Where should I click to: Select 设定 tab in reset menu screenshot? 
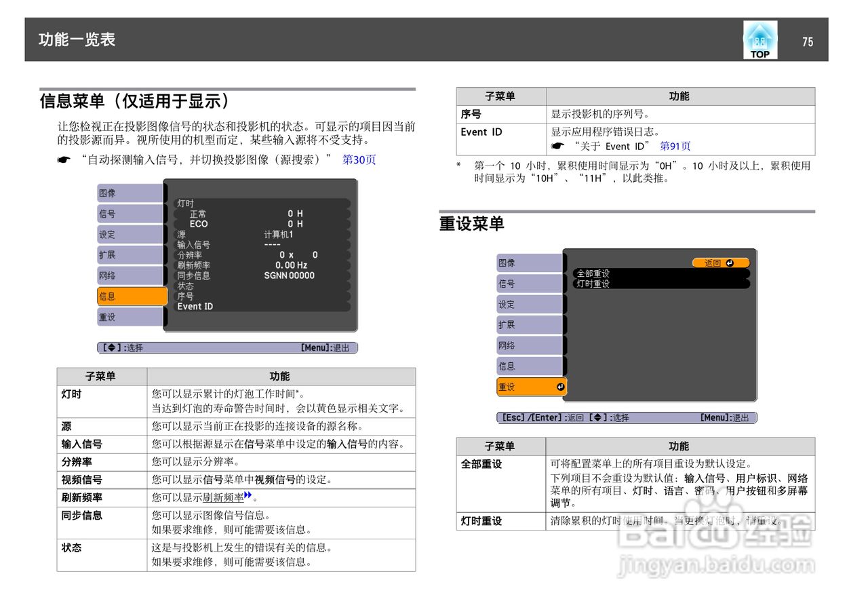tap(530, 305)
